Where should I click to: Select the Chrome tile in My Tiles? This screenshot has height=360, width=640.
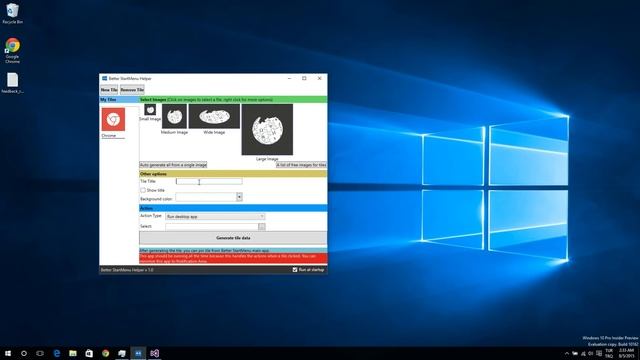pyautogui.click(x=113, y=122)
